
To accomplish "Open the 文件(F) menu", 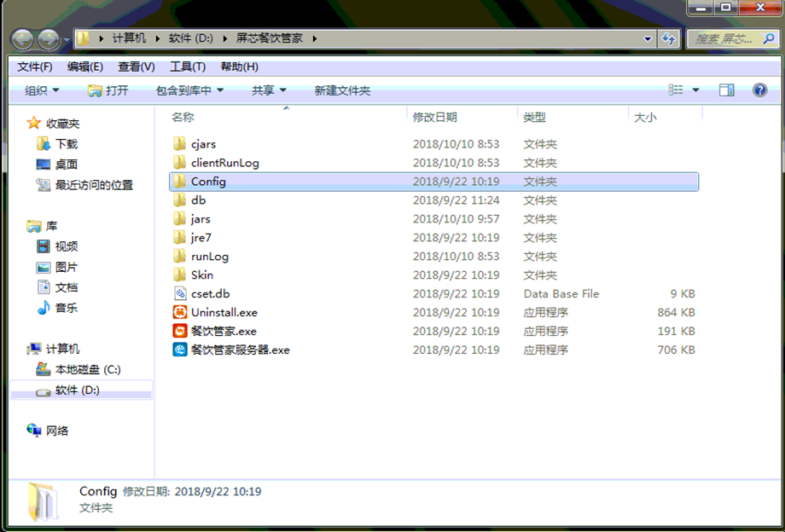I will (x=35, y=66).
